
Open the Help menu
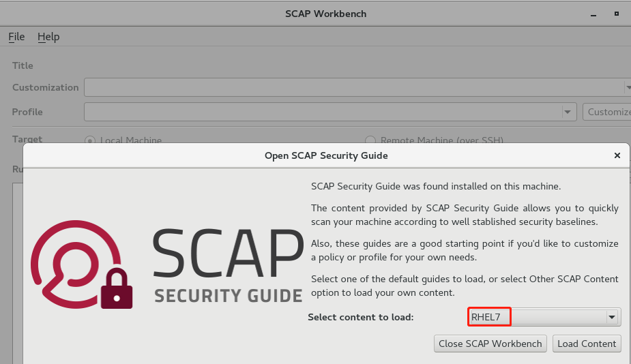pos(48,37)
